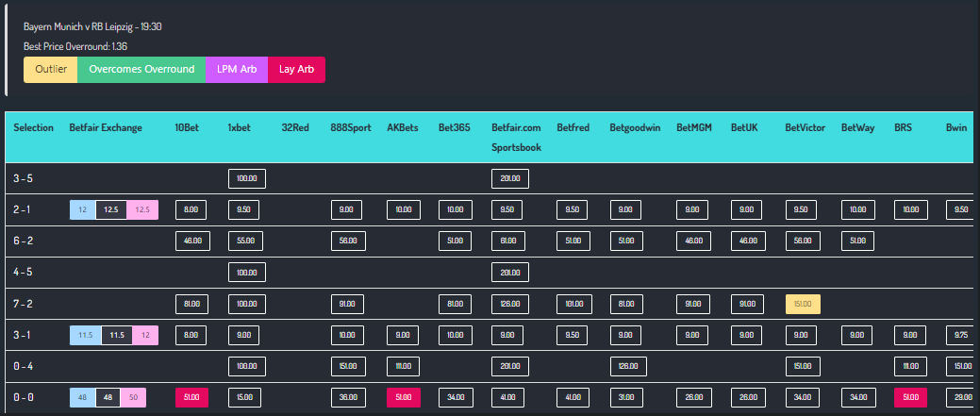Screen dimensions: 980x416
Task: Select Bwin 9.50 odds for 2 - 1
Action: click(960, 209)
